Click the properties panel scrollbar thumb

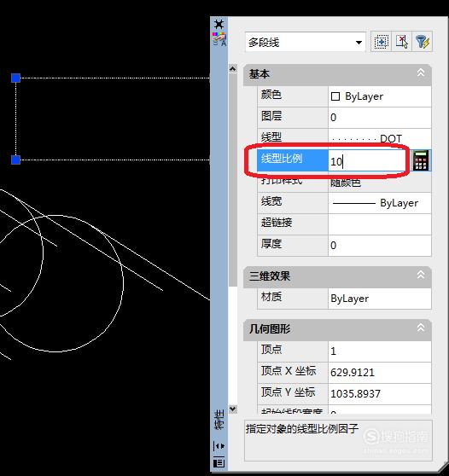pos(233,180)
